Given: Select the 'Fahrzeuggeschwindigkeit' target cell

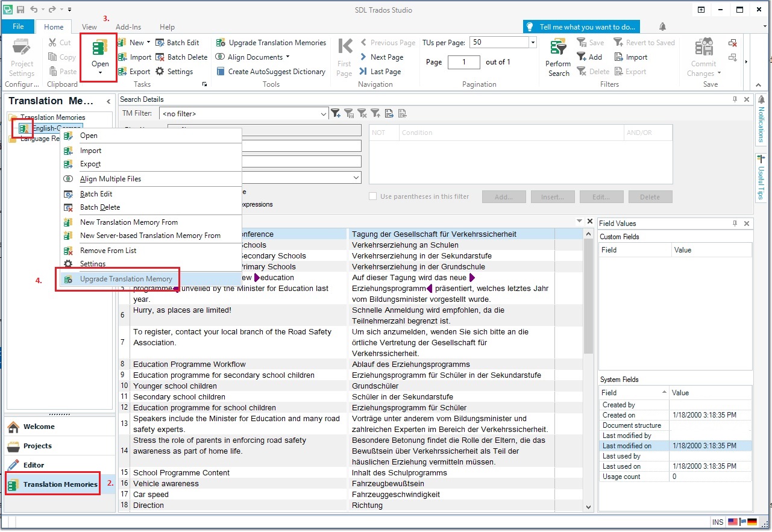Looking at the screenshot, I should [x=451, y=495].
